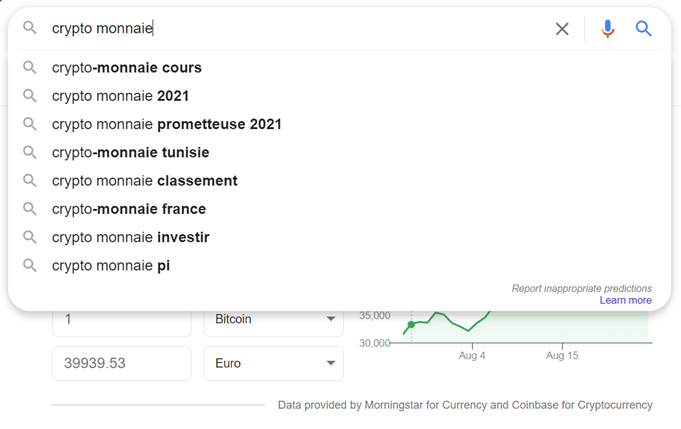
Task: Pick suggestion 'crypto monnaie investir'
Action: click(x=131, y=237)
